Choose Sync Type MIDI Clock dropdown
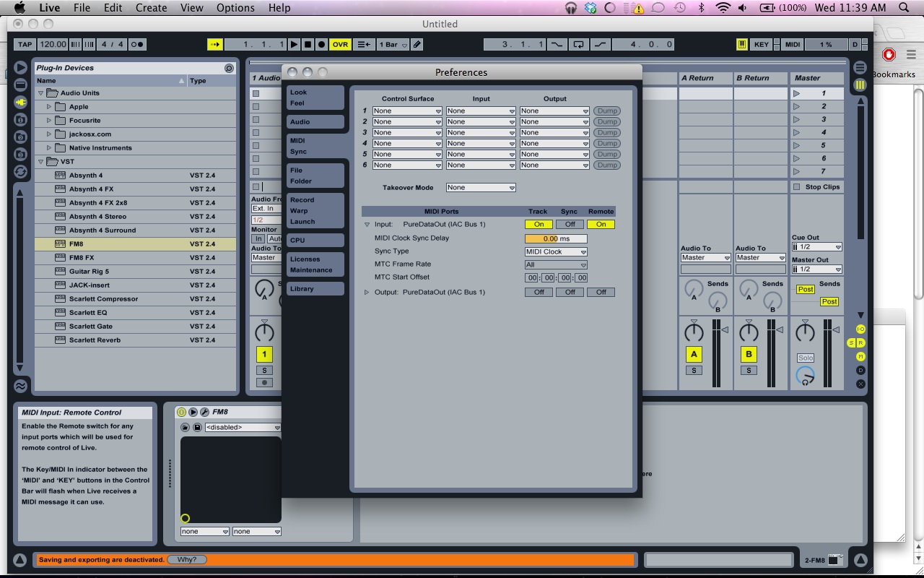The height and width of the screenshot is (578, 924). point(556,252)
